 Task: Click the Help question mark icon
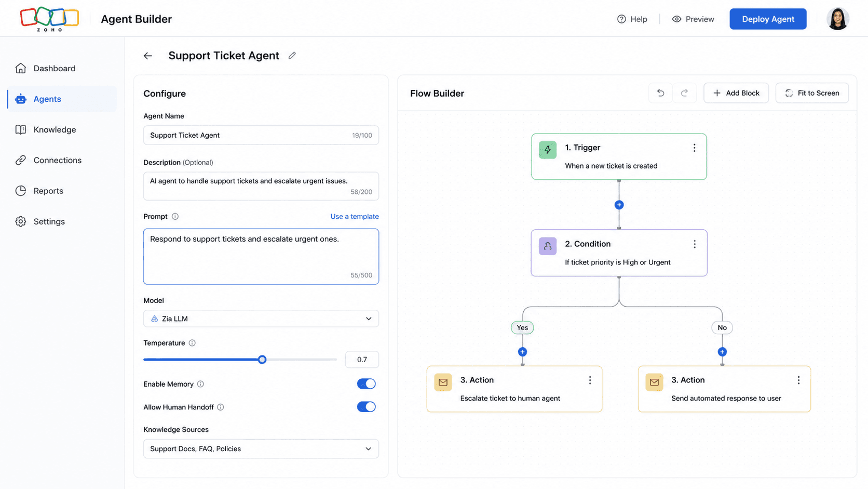(x=621, y=19)
